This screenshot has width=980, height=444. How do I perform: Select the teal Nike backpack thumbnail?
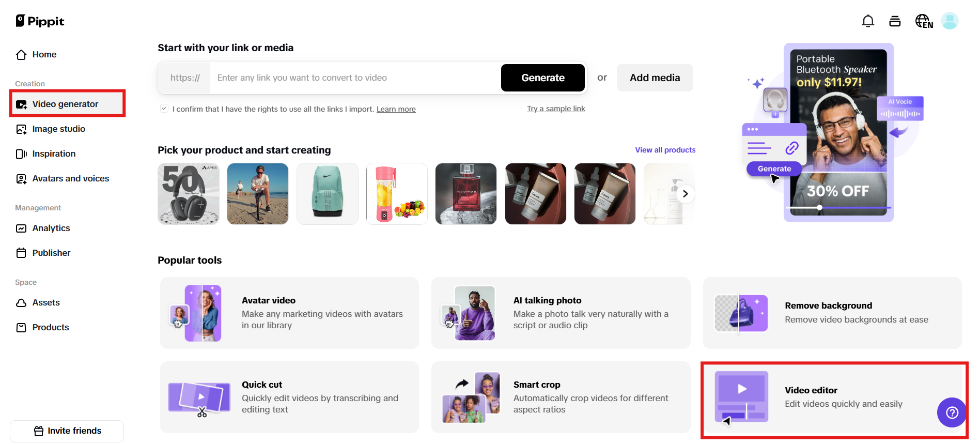pyautogui.click(x=328, y=194)
